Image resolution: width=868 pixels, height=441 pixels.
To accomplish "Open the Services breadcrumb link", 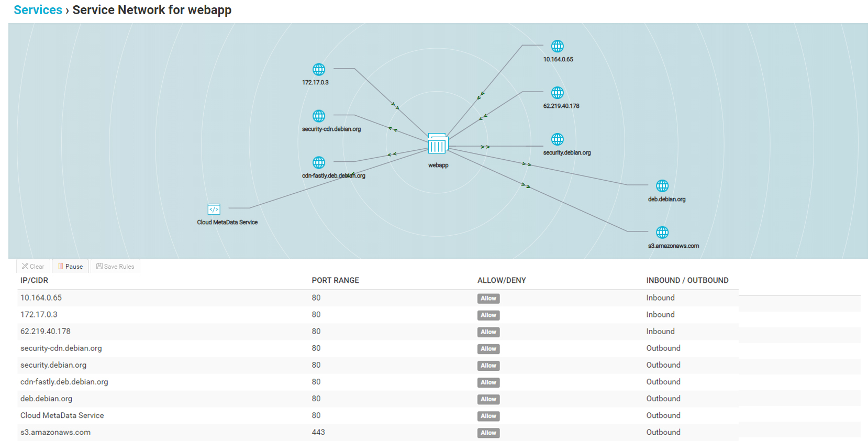I will pyautogui.click(x=38, y=10).
